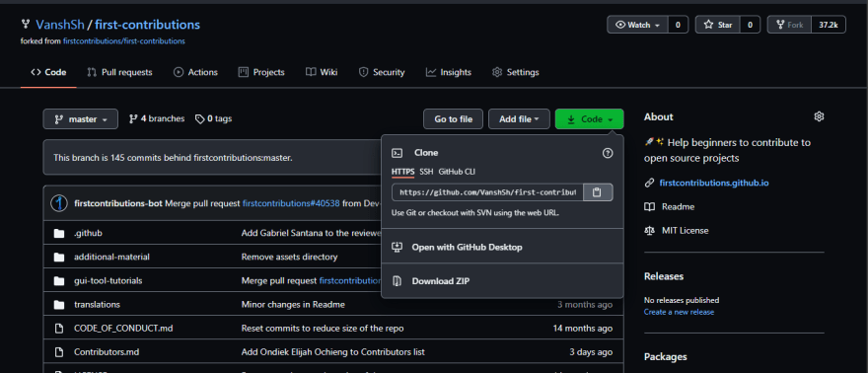Viewport: 868px width, 373px height.
Task: Open the clone help question mark icon
Action: pos(608,153)
